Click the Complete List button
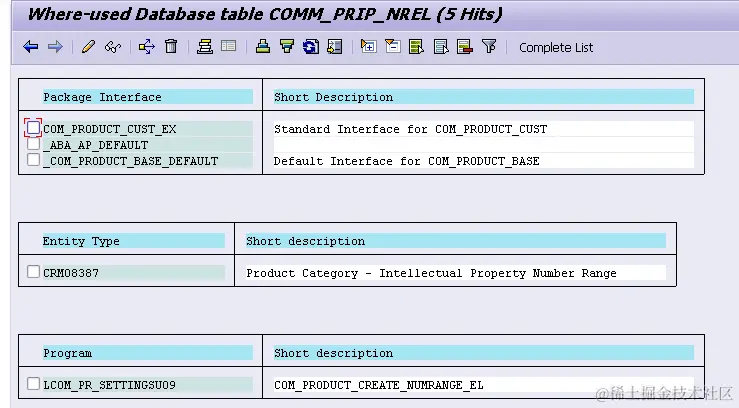Screen dimensions: 739x408 [556, 48]
